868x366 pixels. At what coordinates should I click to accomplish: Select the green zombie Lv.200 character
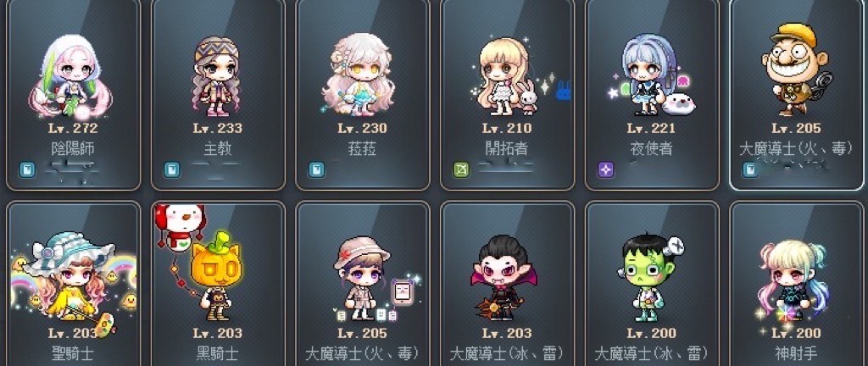[x=652, y=284]
